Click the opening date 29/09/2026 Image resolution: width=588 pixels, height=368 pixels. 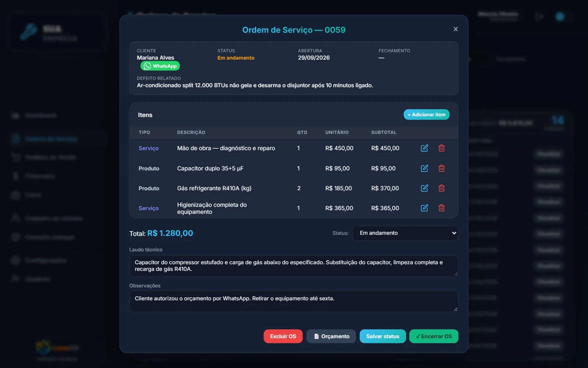pyautogui.click(x=314, y=58)
